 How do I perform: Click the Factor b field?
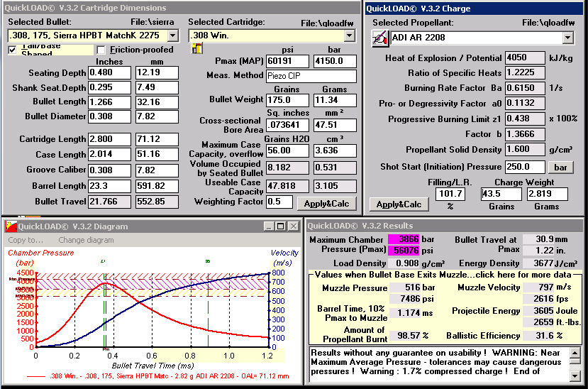525,134
